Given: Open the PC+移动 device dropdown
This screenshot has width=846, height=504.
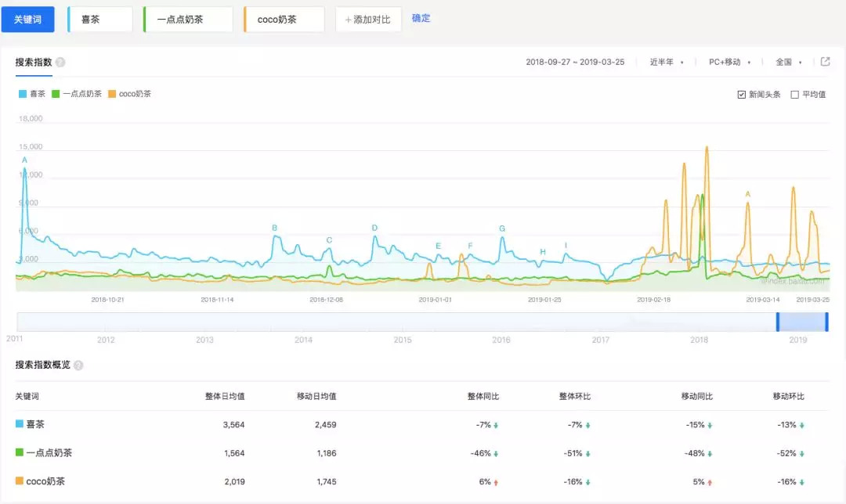Looking at the screenshot, I should pyautogui.click(x=729, y=63).
